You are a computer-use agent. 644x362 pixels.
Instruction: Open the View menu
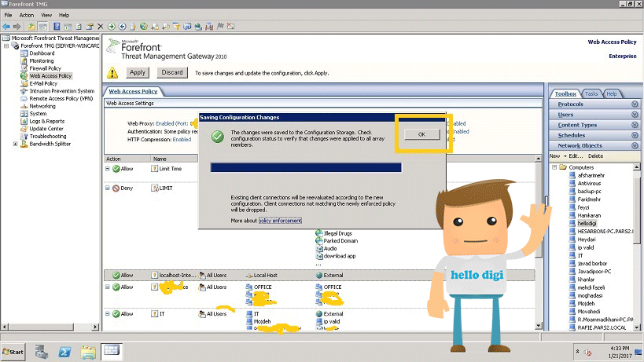coord(46,15)
